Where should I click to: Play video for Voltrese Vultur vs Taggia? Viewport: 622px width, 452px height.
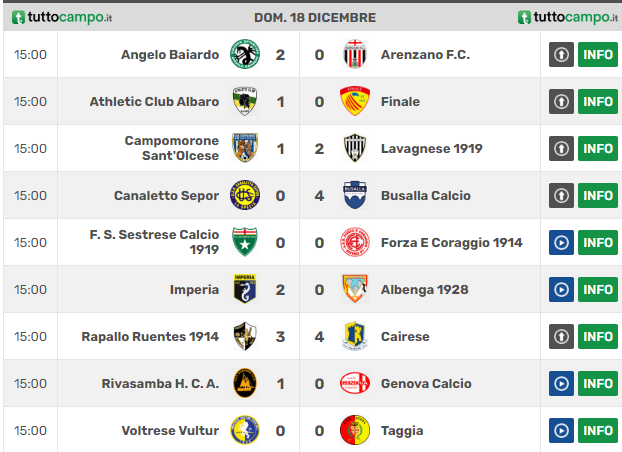[561, 430]
